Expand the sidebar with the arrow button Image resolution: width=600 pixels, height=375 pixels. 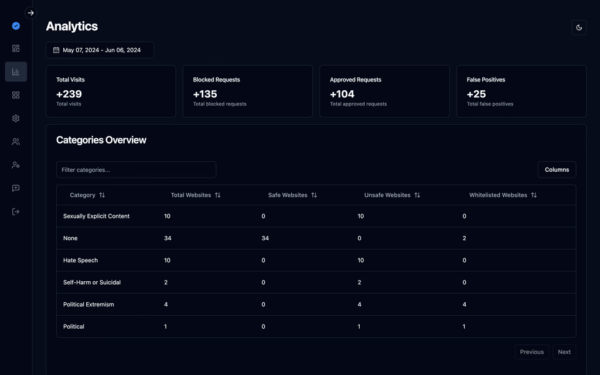[31, 13]
